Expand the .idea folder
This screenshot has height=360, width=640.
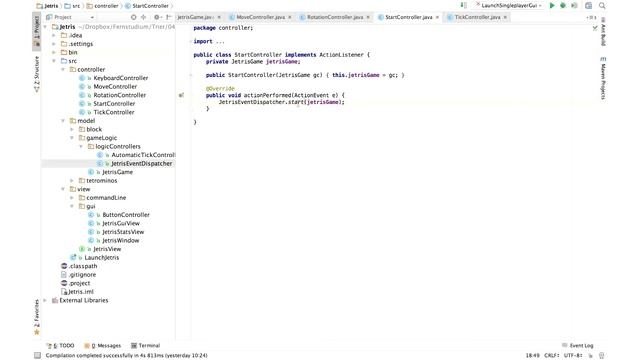[54, 36]
